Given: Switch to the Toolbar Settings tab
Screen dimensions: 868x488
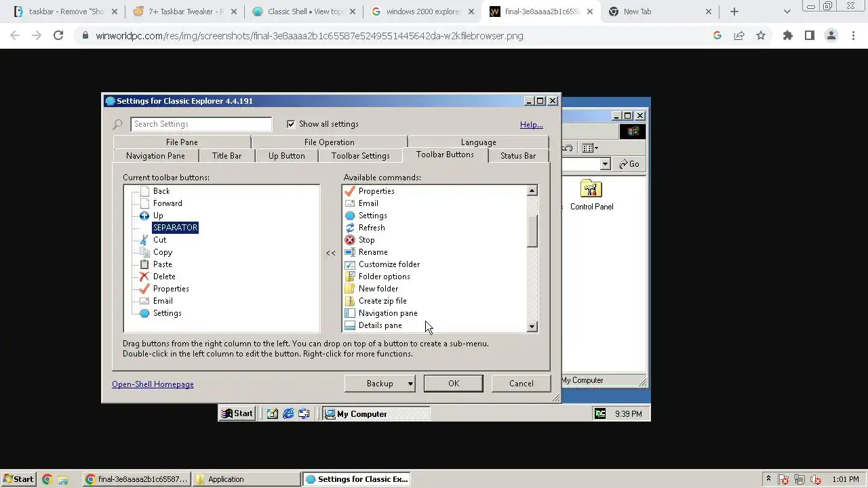Looking at the screenshot, I should (x=360, y=156).
